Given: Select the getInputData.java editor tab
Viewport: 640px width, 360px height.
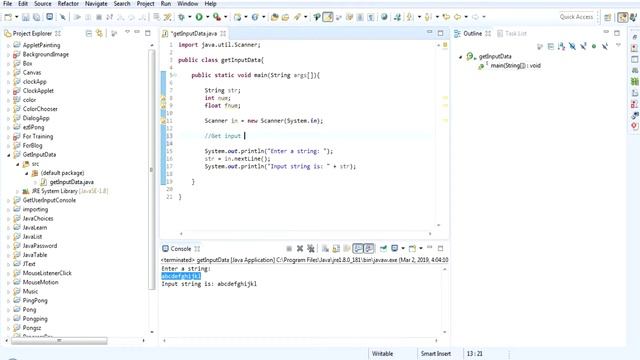Looking at the screenshot, I should coord(194,33).
